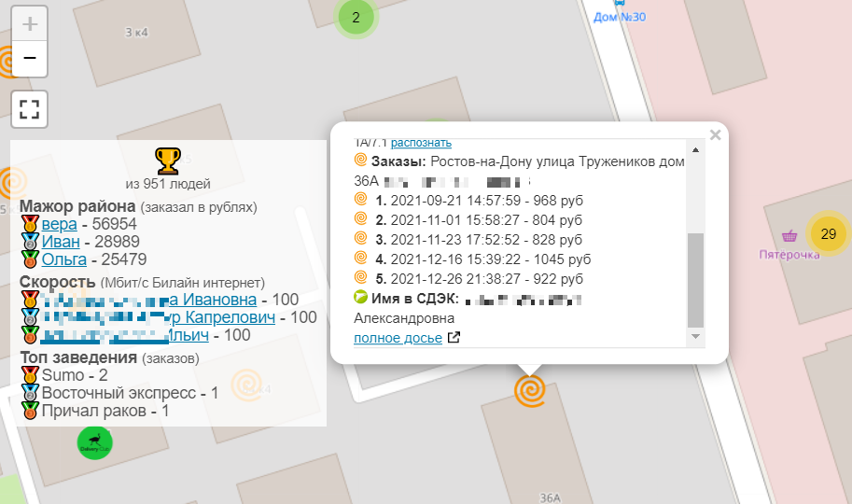Image resolution: width=852 pixels, height=504 pixels.
Task: Click the Пятёрочка shop basket icon
Action: click(x=789, y=236)
